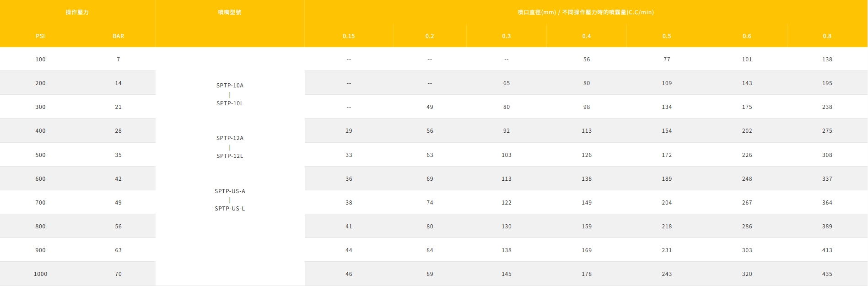Click the 噴口直徑(mm) spray volume header
This screenshot has width=868, height=286.
[586, 12]
